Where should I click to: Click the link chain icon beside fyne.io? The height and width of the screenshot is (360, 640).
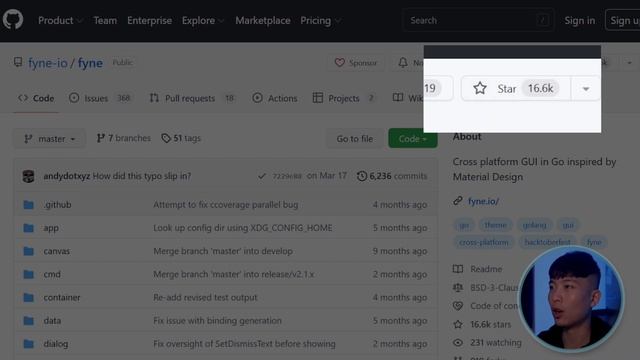tap(458, 201)
